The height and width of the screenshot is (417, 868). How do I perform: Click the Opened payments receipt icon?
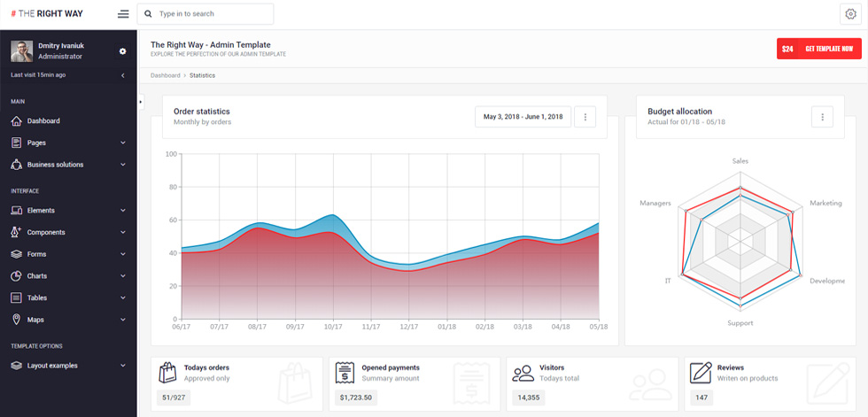[345, 373]
